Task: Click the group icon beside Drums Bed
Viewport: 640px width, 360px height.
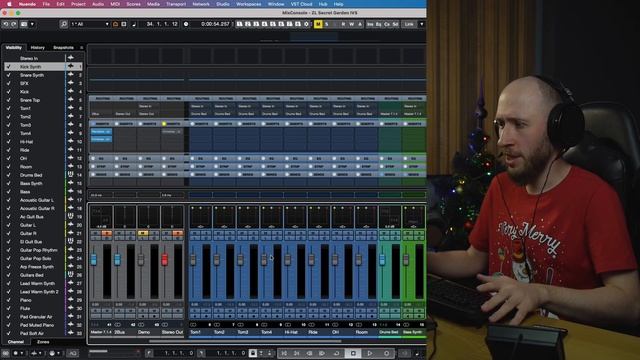Action: tap(71, 175)
